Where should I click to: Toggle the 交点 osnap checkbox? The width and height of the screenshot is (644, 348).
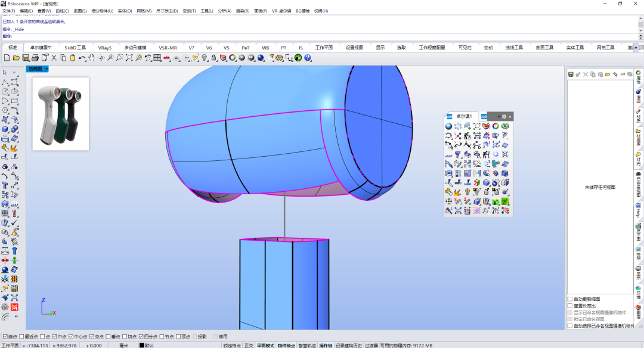click(x=92, y=337)
